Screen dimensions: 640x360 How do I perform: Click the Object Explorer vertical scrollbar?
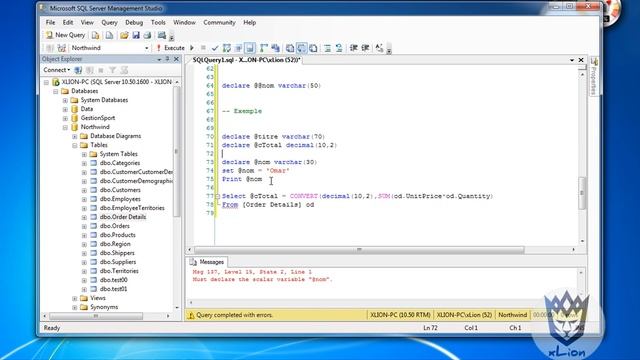pos(177,151)
